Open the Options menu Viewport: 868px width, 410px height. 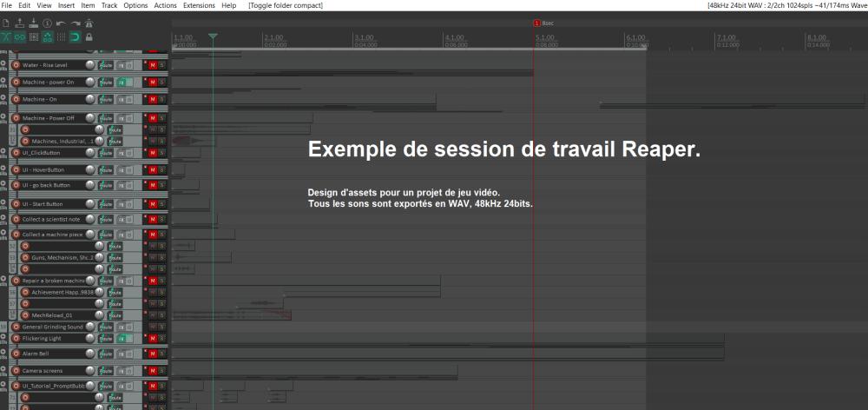pos(135,5)
